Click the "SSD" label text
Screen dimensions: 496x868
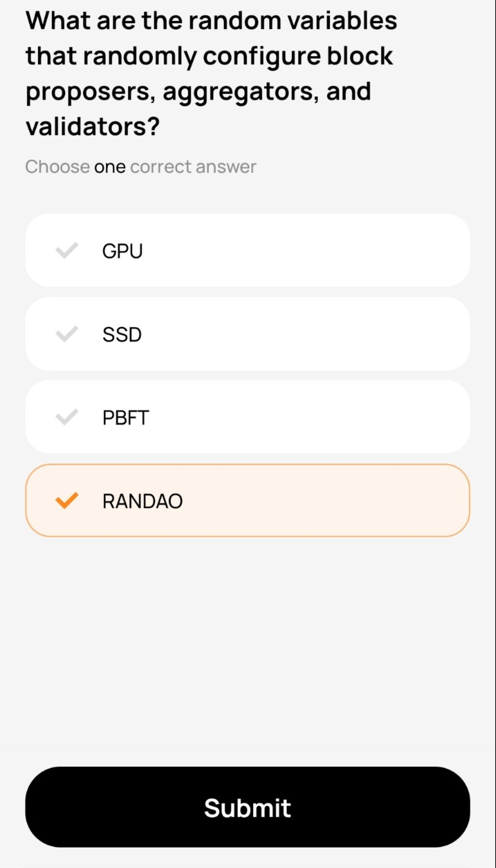122,335
